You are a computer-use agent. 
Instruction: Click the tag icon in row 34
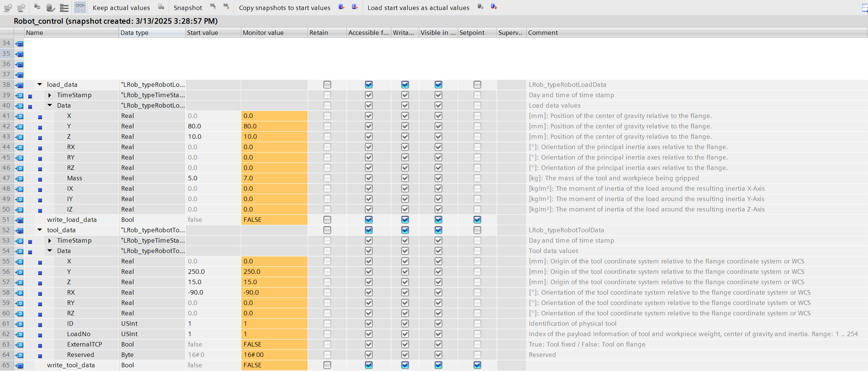[19, 44]
